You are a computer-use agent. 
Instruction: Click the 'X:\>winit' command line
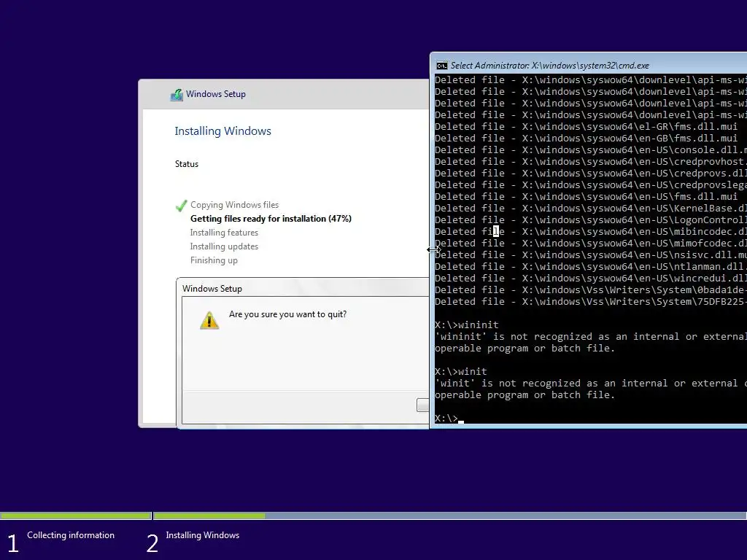461,371
